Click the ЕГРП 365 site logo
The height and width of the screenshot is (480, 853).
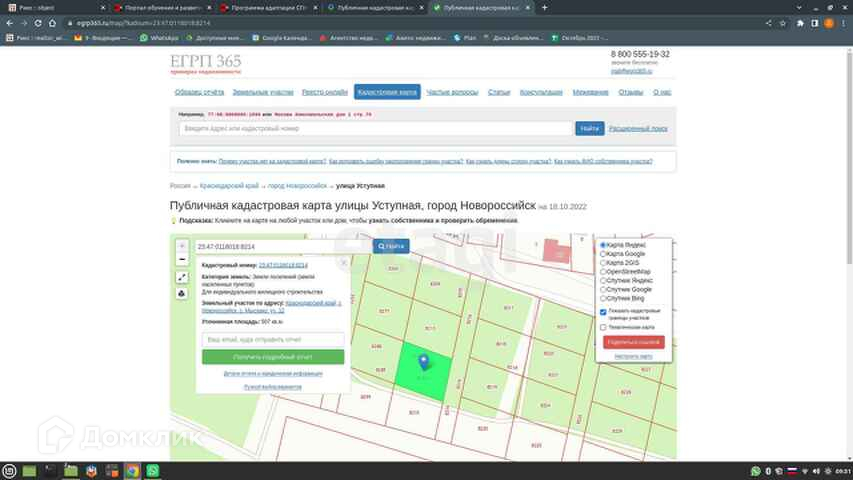coord(206,64)
